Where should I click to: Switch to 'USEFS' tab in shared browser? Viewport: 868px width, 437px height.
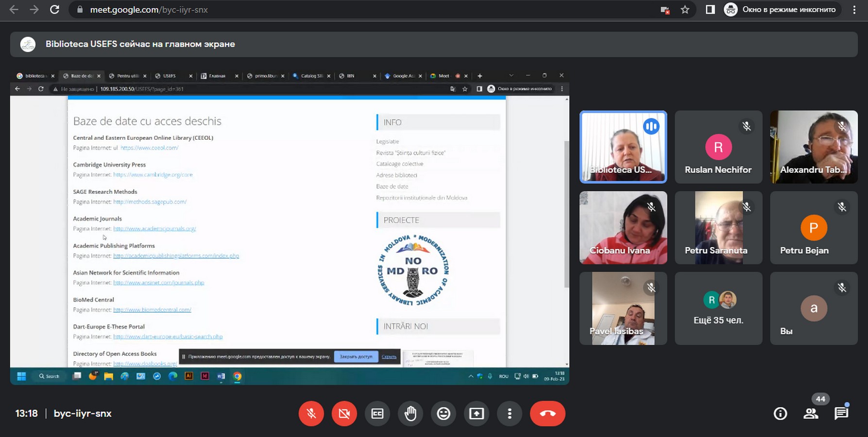173,76
